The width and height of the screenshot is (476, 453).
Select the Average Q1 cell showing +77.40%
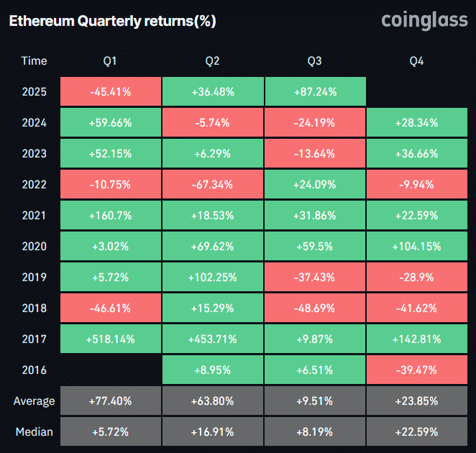click(x=110, y=401)
